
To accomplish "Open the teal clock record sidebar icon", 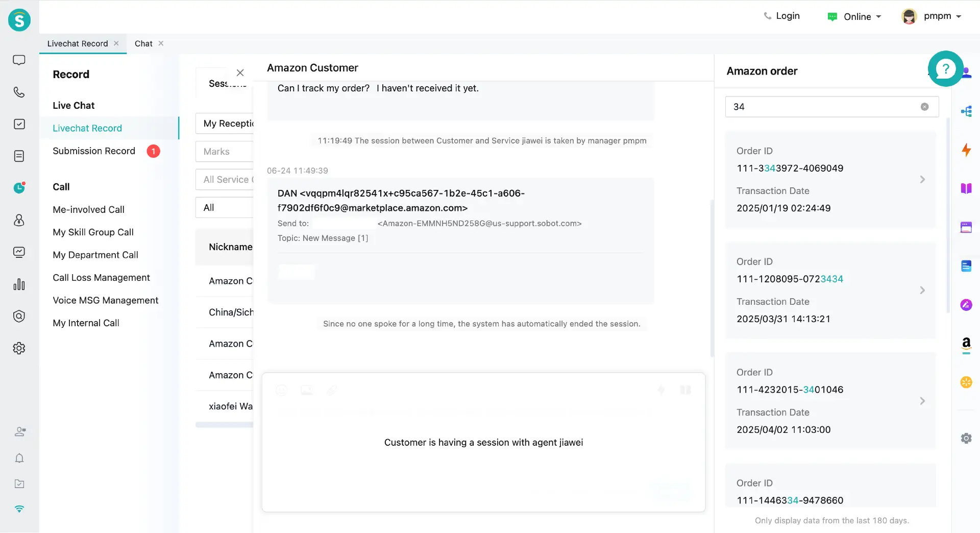I will [x=19, y=188].
